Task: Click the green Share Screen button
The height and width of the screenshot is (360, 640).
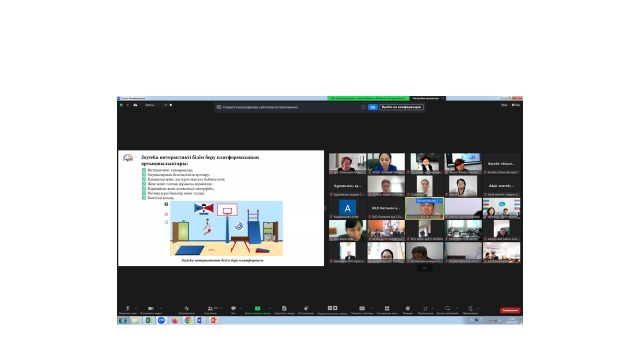Action: click(258, 309)
